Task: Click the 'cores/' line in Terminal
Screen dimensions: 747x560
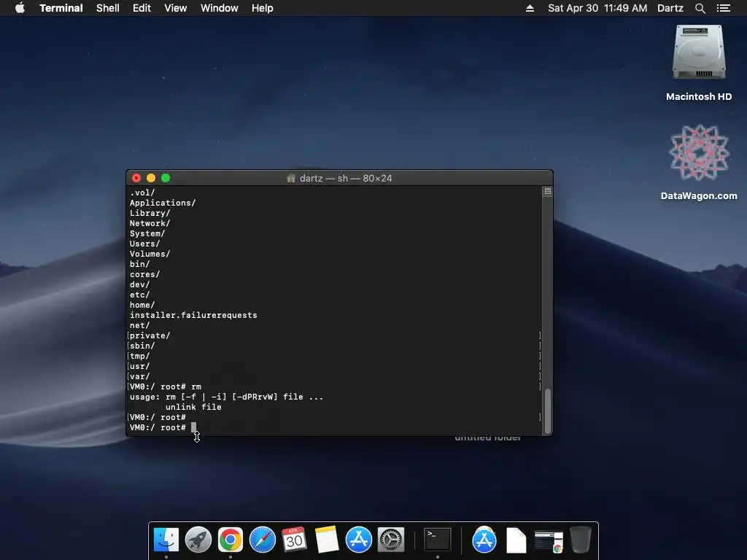Action: [145, 274]
